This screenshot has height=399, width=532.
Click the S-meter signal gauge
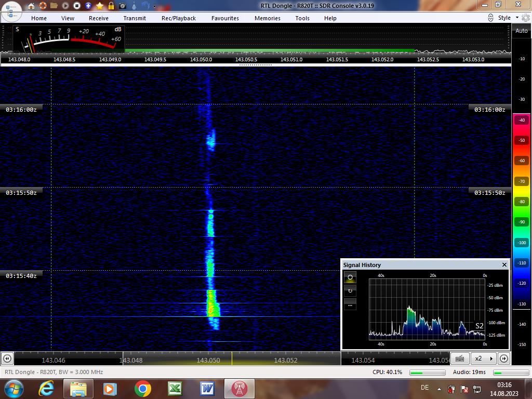coord(69,39)
